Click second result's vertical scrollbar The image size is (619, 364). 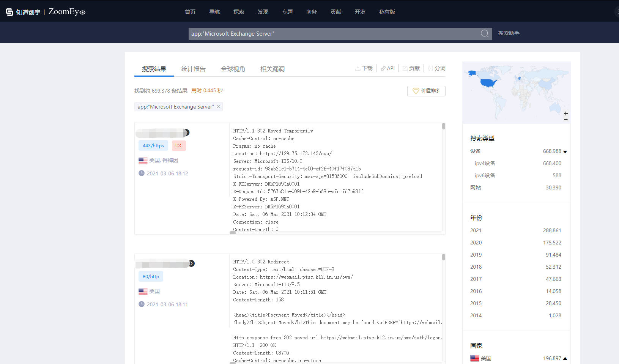444,257
